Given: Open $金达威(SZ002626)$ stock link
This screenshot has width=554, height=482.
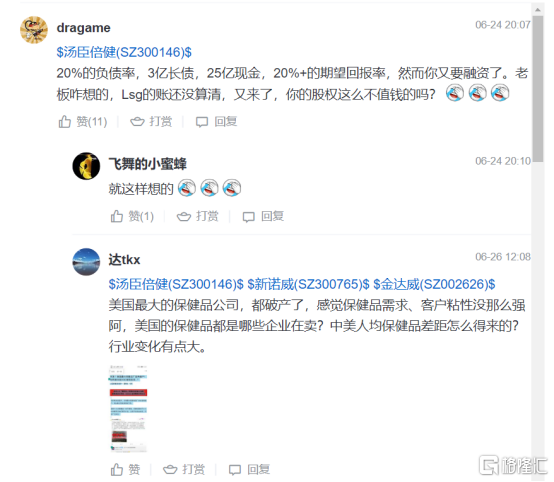Looking at the screenshot, I should click(434, 284).
